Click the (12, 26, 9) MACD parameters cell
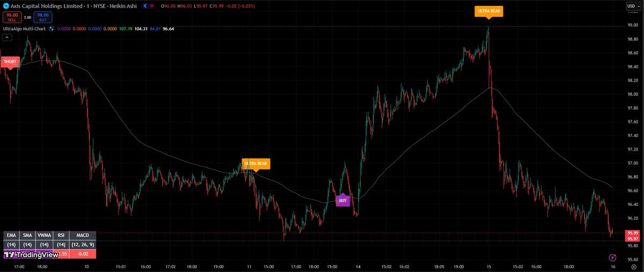 [83, 245]
